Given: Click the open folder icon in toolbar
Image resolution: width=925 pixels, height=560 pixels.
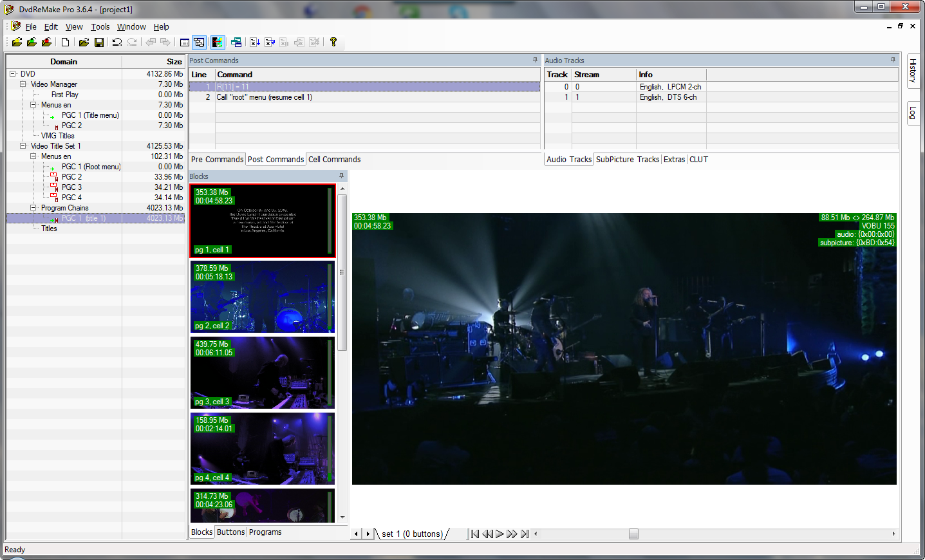Looking at the screenshot, I should pyautogui.click(x=83, y=42).
